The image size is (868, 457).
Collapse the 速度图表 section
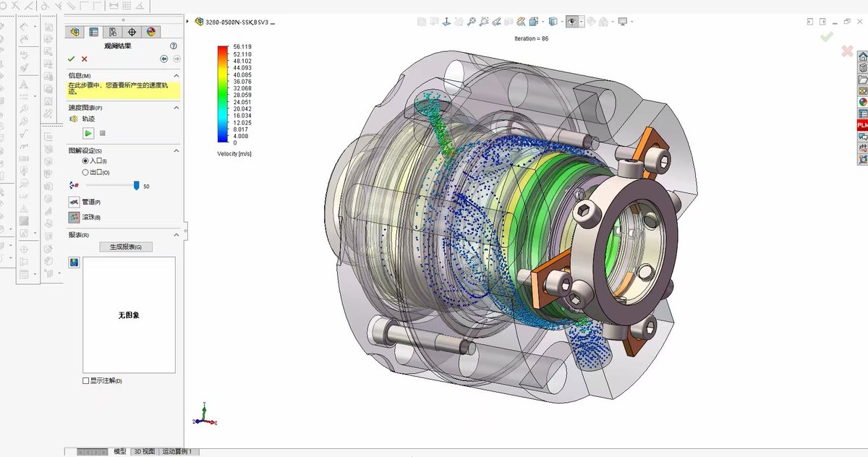click(x=176, y=107)
